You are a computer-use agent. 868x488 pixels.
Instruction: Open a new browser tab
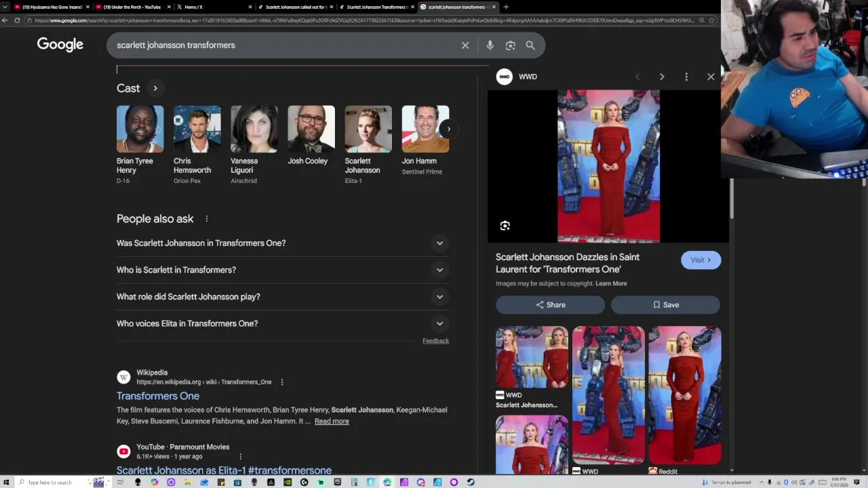(506, 7)
